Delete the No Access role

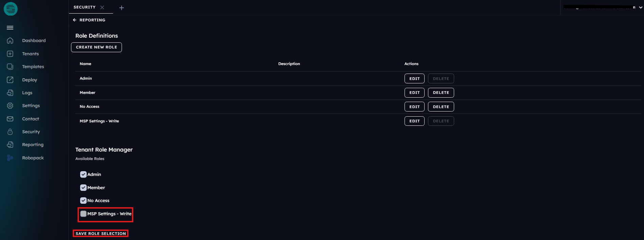pos(441,107)
